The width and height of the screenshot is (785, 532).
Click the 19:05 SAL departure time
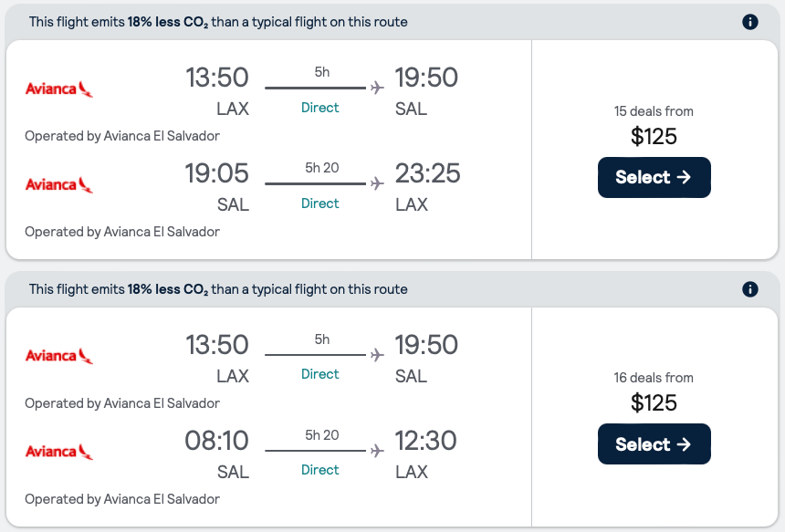216,173
